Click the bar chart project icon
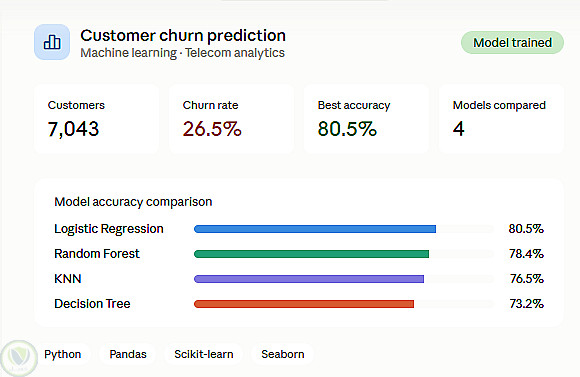Image resolution: width=580 pixels, height=377 pixels. coord(52,42)
